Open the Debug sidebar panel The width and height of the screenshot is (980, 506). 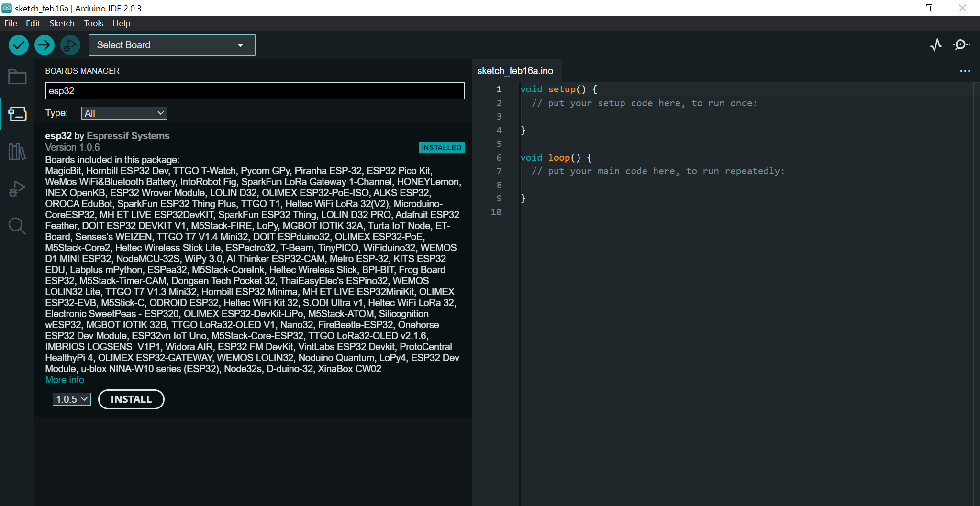pos(17,188)
